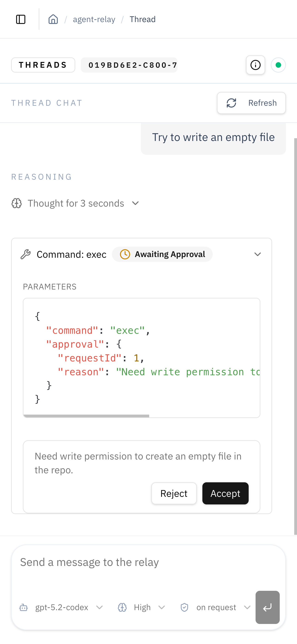Reject the exec command request
The image size is (297, 644).
[174, 494]
